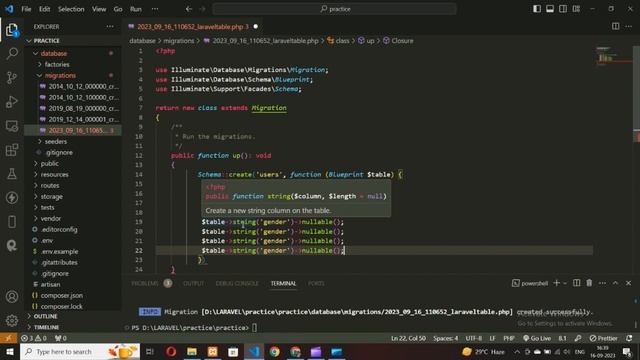
Task: Open the Source Control view
Action: 12,77
